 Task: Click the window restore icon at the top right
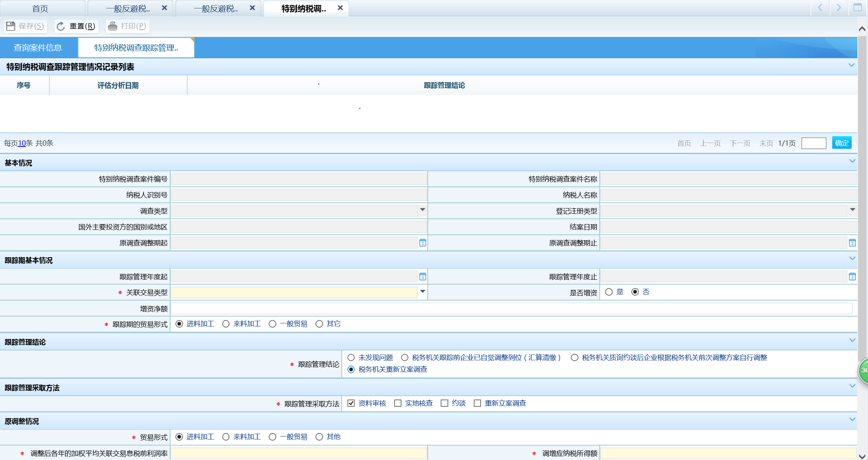(x=857, y=8)
